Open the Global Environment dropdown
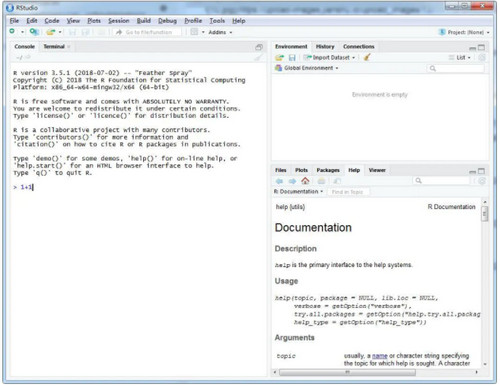 tap(307, 68)
